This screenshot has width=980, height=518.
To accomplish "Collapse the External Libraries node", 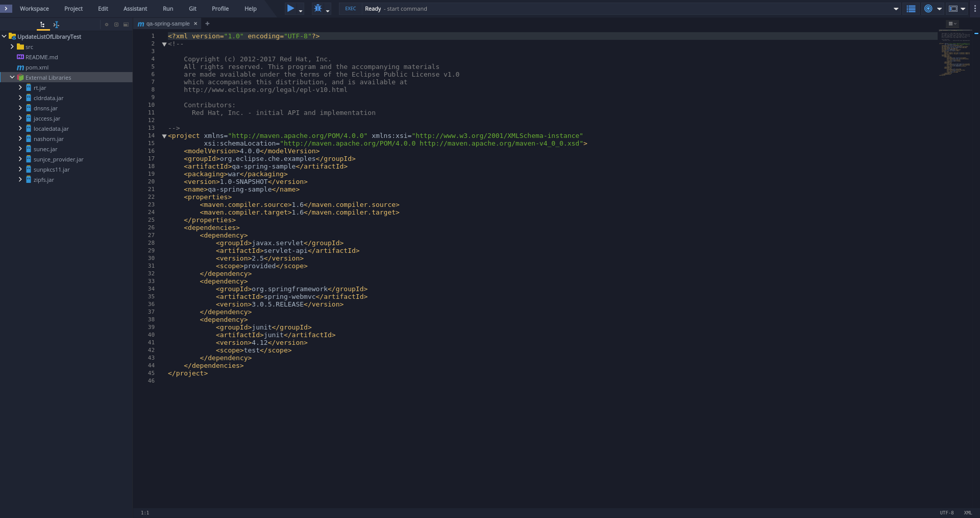I will [x=12, y=77].
